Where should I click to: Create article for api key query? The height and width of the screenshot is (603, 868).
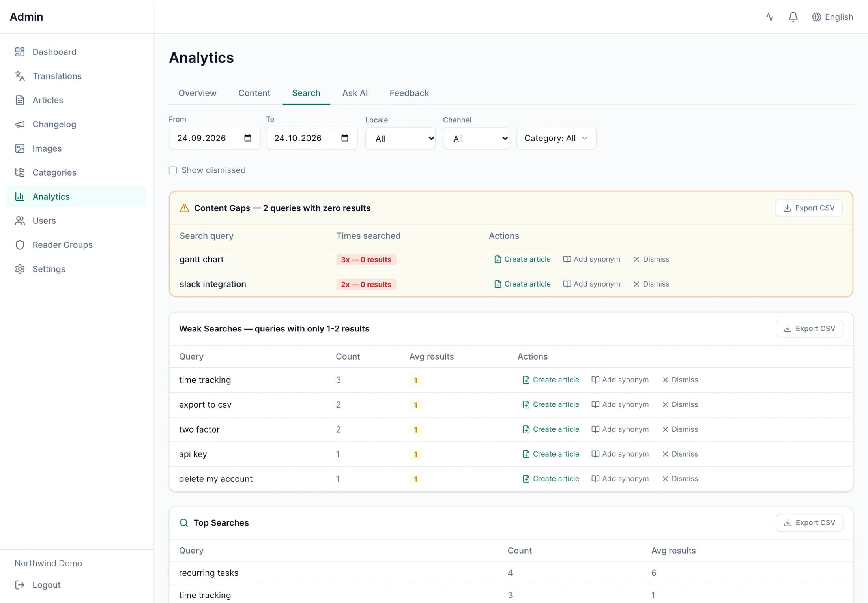pos(551,454)
